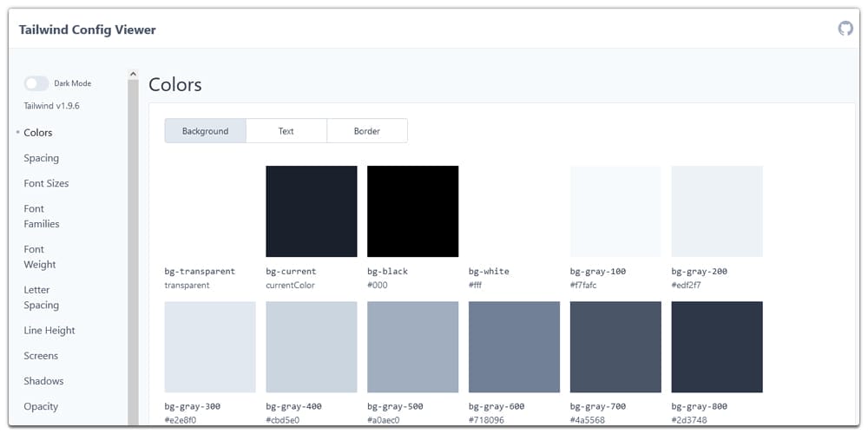Open the GitHub repository icon
The height and width of the screenshot is (434, 868).
[845, 29]
